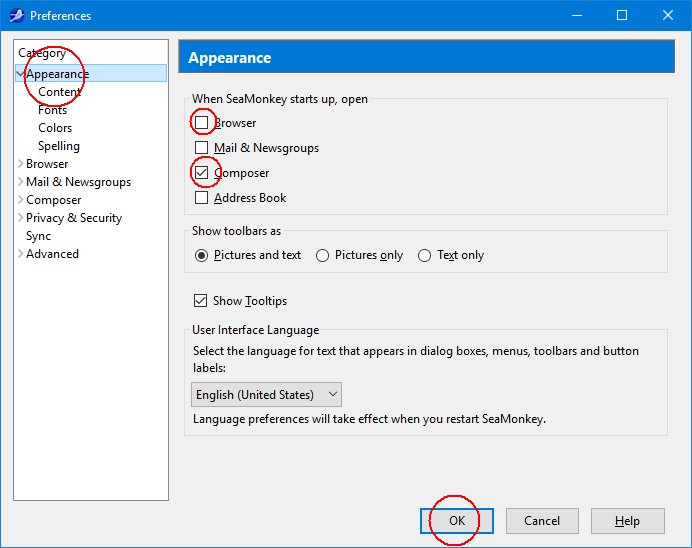
Task: Confirm preferences with OK button
Action: (457, 521)
